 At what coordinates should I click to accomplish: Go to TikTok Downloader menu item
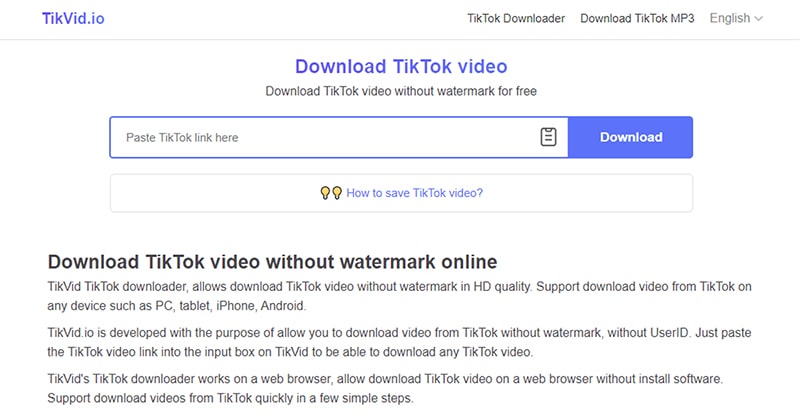(516, 18)
